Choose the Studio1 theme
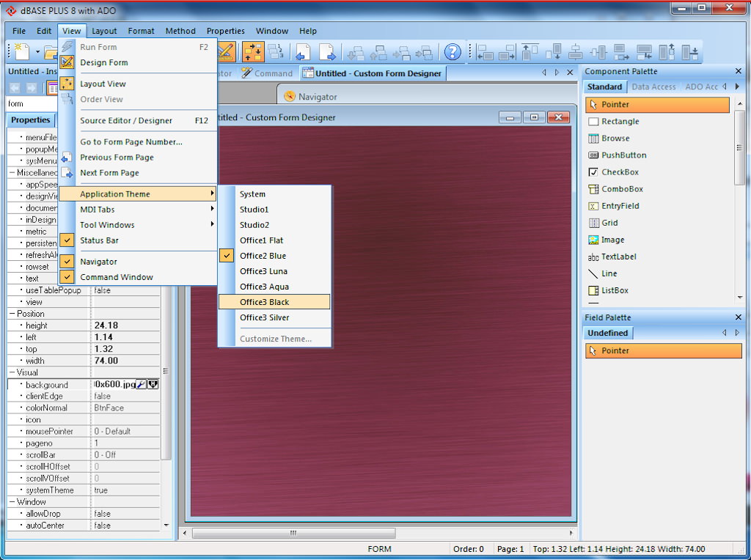This screenshot has width=751, height=560. (274, 209)
